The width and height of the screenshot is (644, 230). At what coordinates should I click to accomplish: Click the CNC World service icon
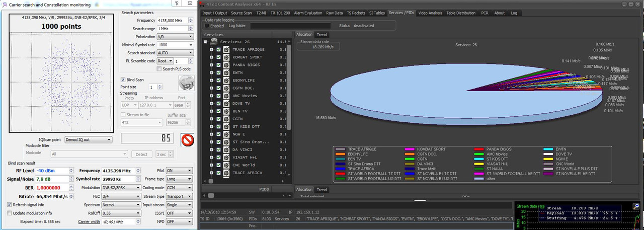pos(226,165)
